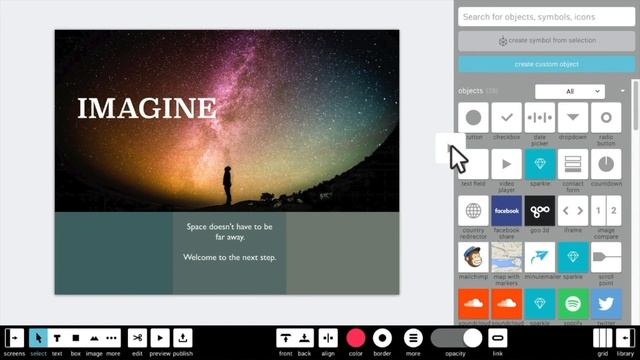Open the hamburger more options menu
Image resolution: width=640 pixels, height=360 pixels.
(x=413, y=338)
